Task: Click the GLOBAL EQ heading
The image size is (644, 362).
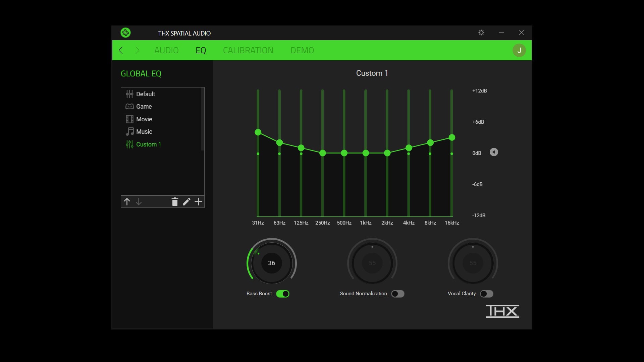Action: (141, 74)
